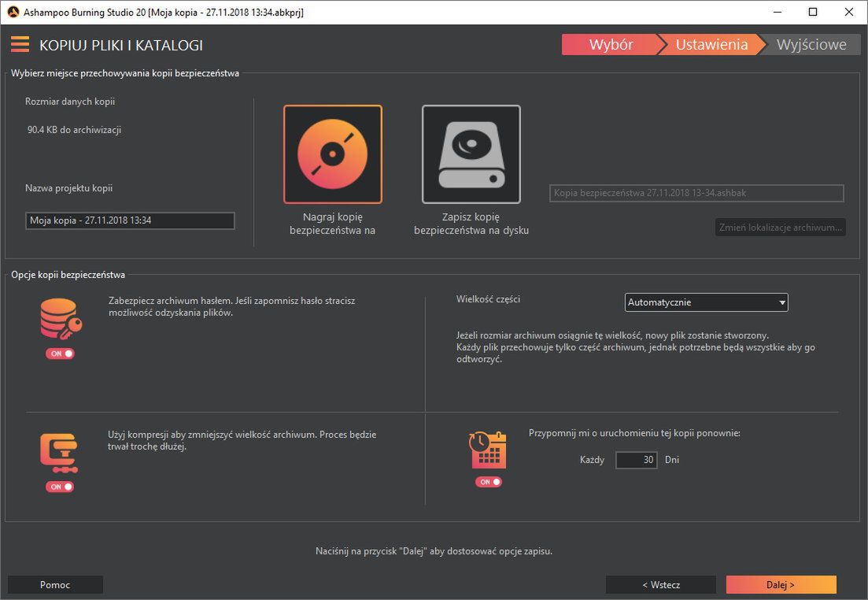
Task: Click the 90.4 KB do archiwizacji text
Action: tap(74, 130)
